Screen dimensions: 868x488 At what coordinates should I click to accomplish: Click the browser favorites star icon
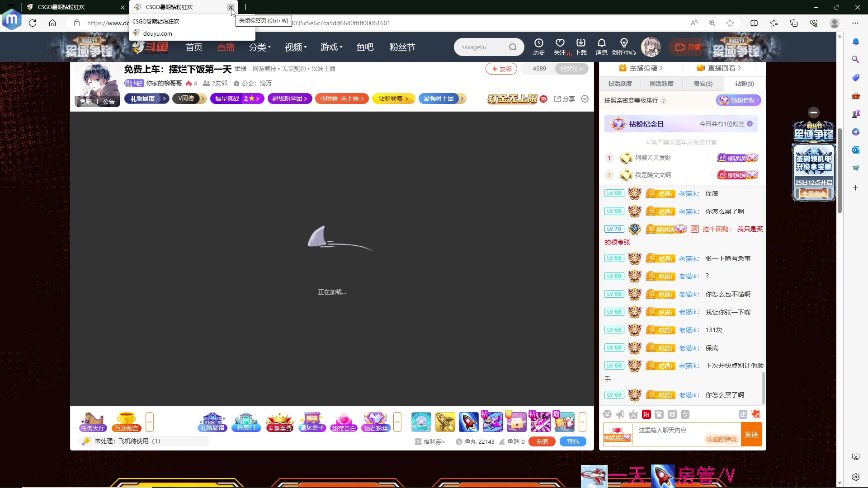pos(730,23)
